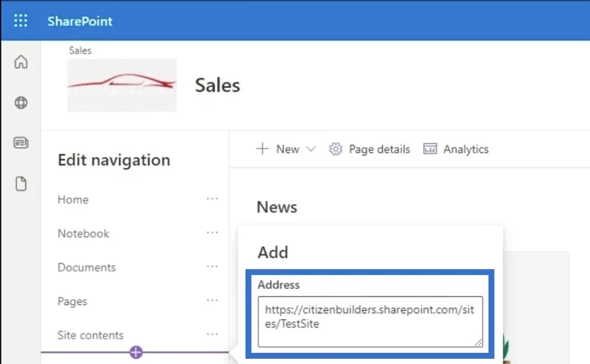Click the Page details gear icon
The image size is (590, 364).
(x=336, y=150)
